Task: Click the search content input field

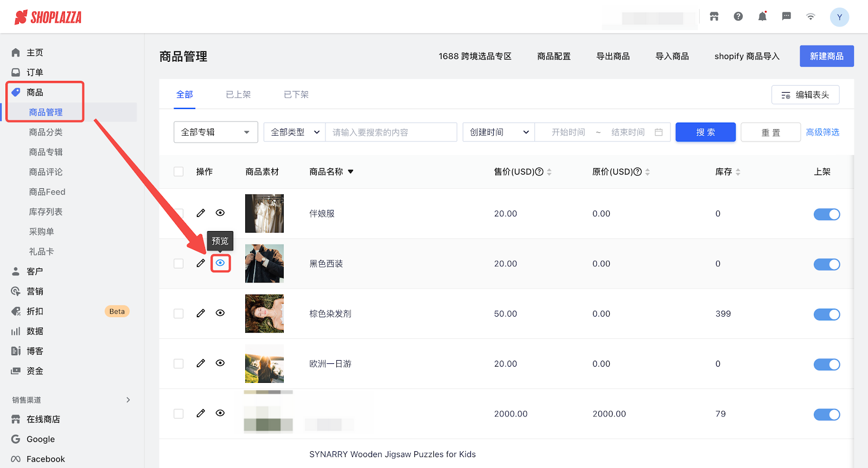Action: 391,132
